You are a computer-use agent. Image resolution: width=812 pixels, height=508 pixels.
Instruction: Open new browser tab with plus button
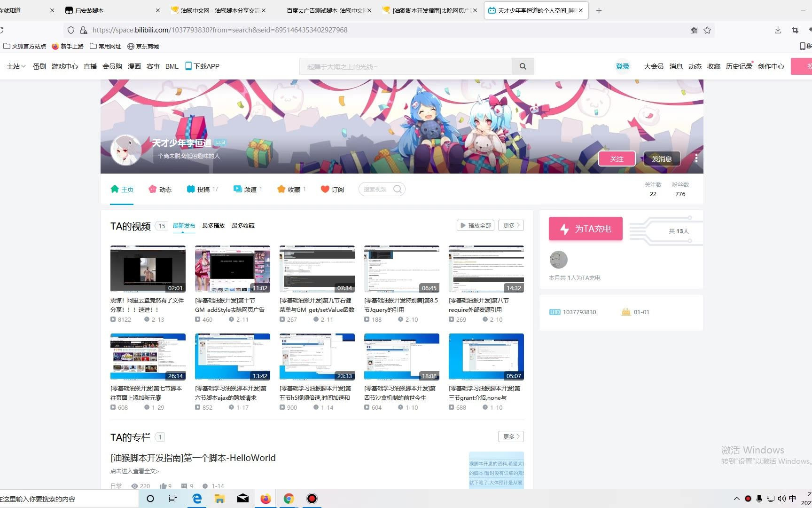point(599,10)
